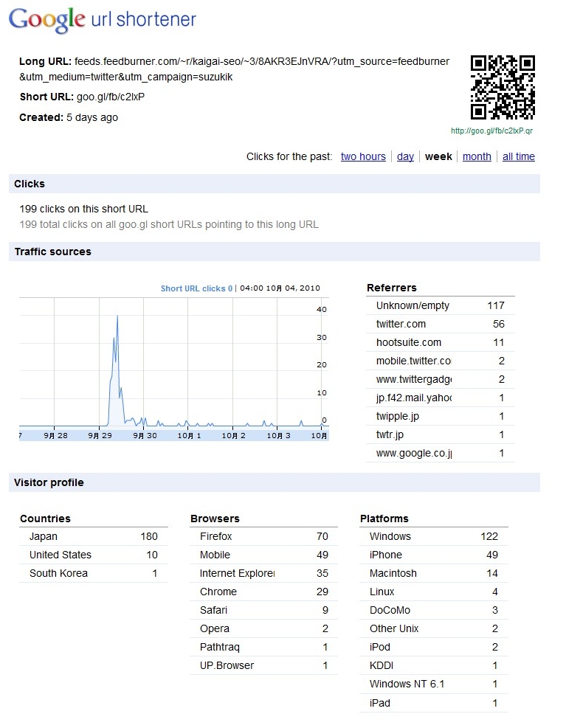Click the twipple.jp referrer row

coord(441,417)
